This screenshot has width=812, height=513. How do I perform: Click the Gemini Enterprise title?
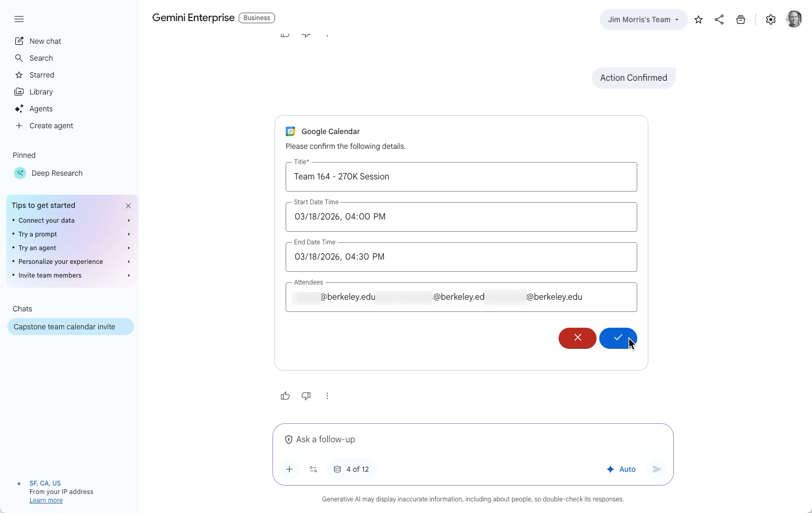click(193, 18)
